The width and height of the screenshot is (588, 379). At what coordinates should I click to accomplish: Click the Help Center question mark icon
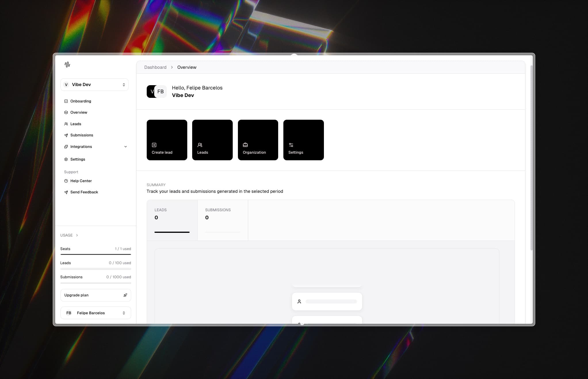[66, 181]
